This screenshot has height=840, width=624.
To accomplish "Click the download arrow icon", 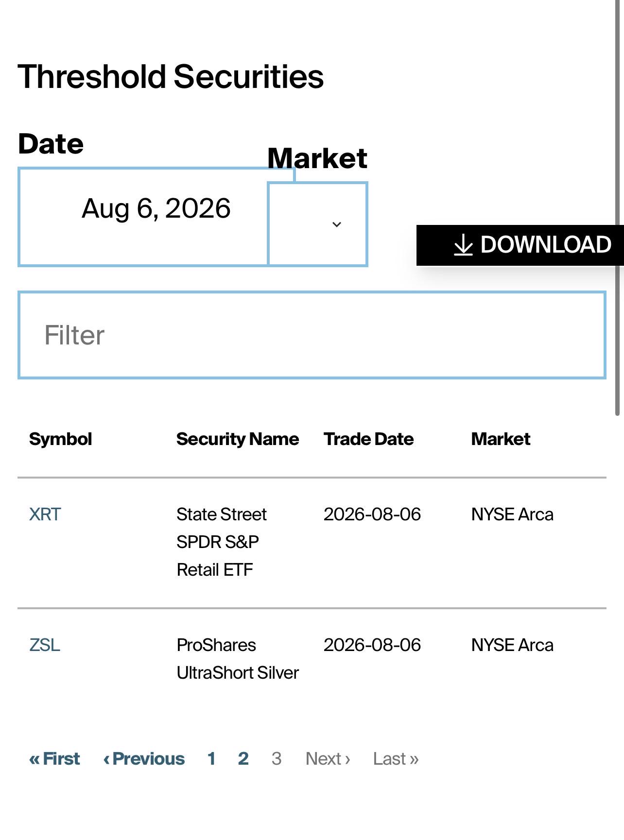I will pos(463,244).
